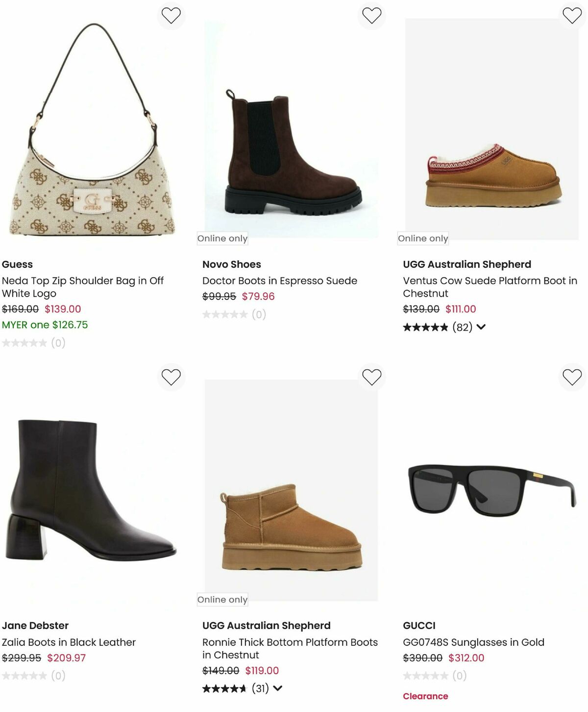588x712 pixels.
Task: Open the zero-rating reviews on Doctor Boots
Action: point(234,314)
